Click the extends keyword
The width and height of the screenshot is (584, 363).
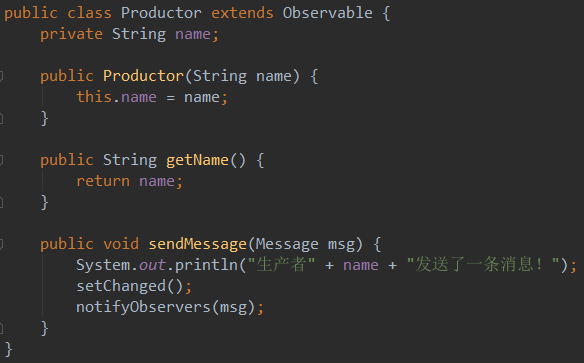[x=242, y=13]
